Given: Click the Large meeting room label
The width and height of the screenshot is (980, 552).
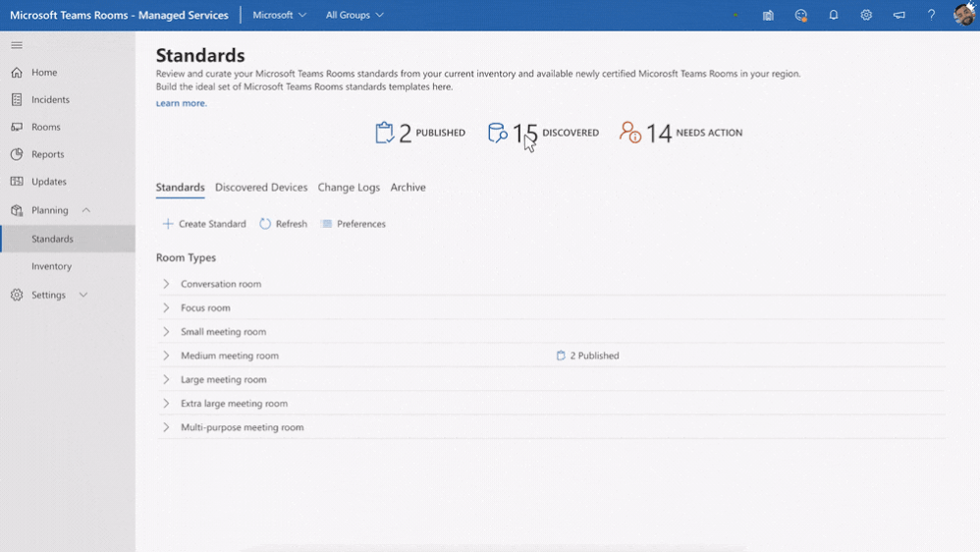Looking at the screenshot, I should (x=224, y=379).
